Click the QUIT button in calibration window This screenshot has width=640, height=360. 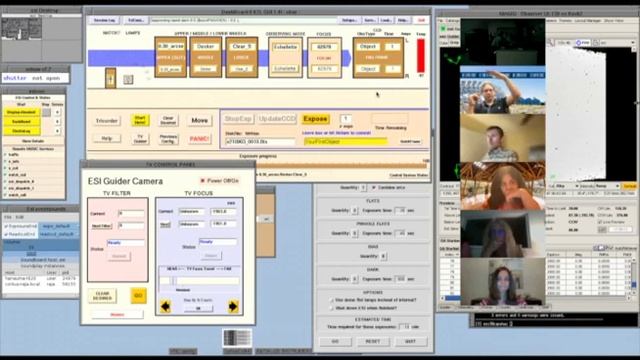(x=410, y=341)
